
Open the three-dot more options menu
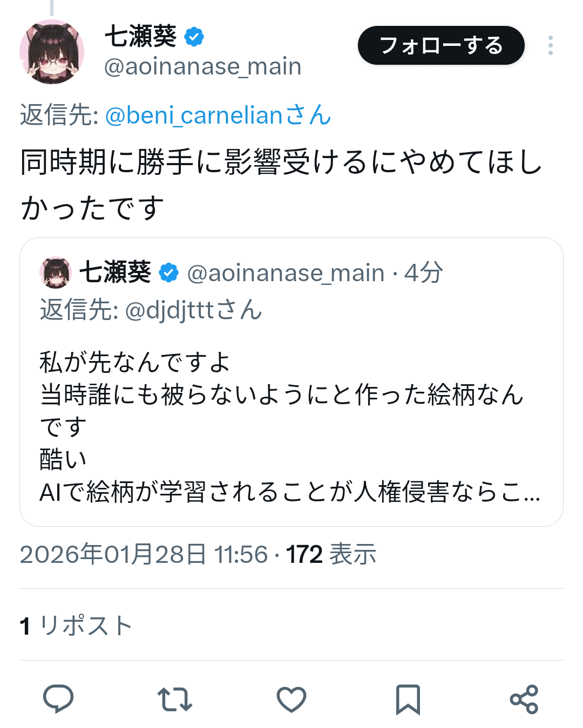click(550, 45)
